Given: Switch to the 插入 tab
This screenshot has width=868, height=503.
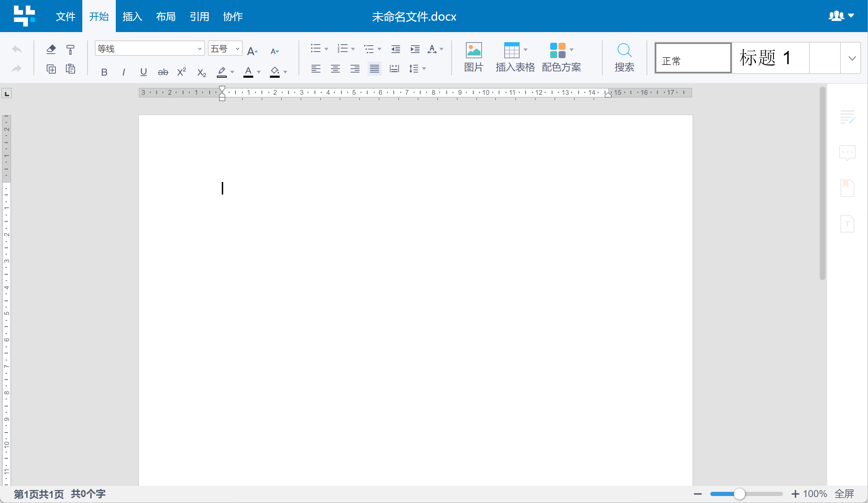Looking at the screenshot, I should point(133,16).
